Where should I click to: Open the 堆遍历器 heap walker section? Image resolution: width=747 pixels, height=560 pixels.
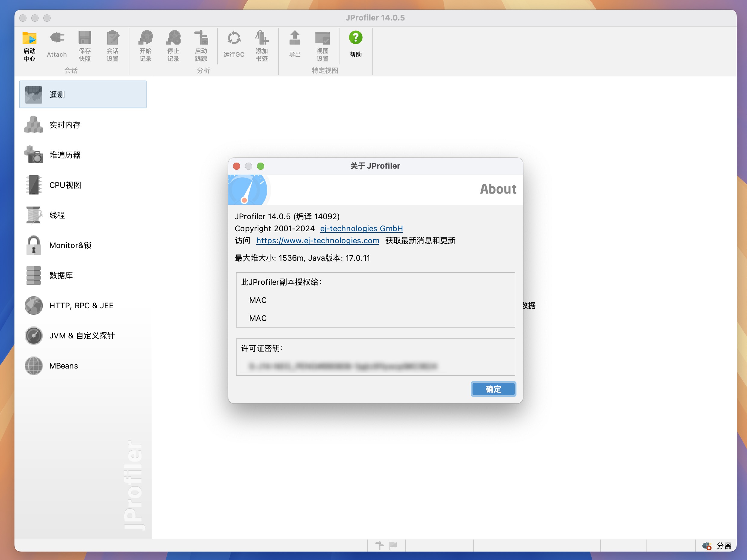pyautogui.click(x=83, y=155)
